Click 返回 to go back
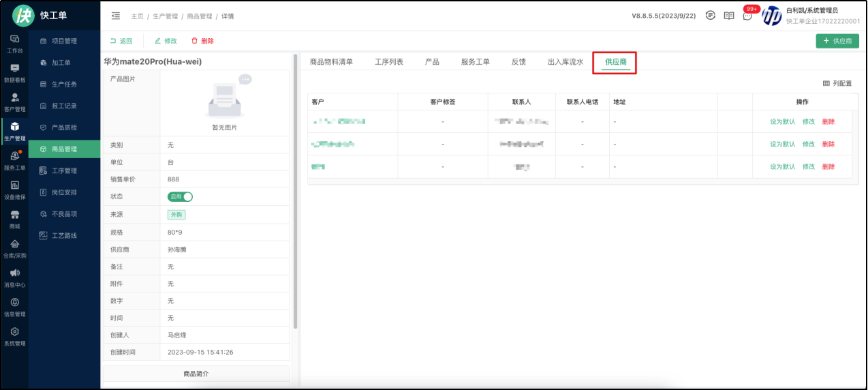Screen dimensions: 868x390 click(x=121, y=41)
